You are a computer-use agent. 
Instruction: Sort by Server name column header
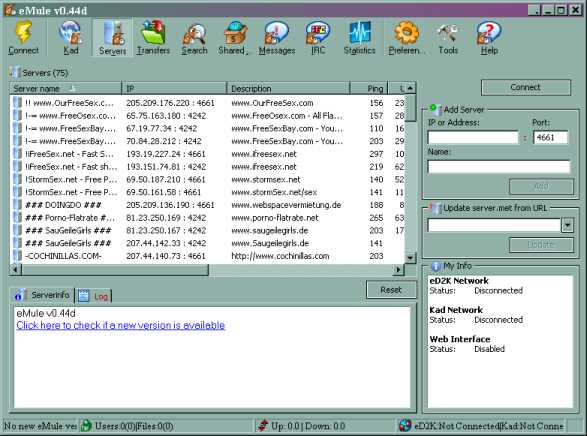click(66, 88)
